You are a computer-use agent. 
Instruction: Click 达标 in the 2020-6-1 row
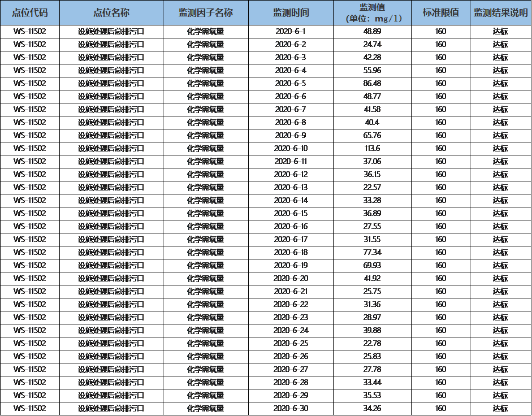tap(500, 32)
